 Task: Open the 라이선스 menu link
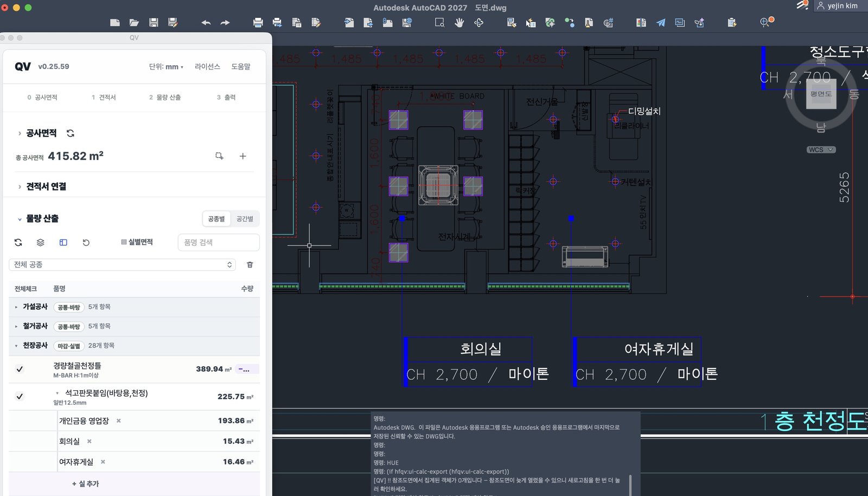(207, 67)
